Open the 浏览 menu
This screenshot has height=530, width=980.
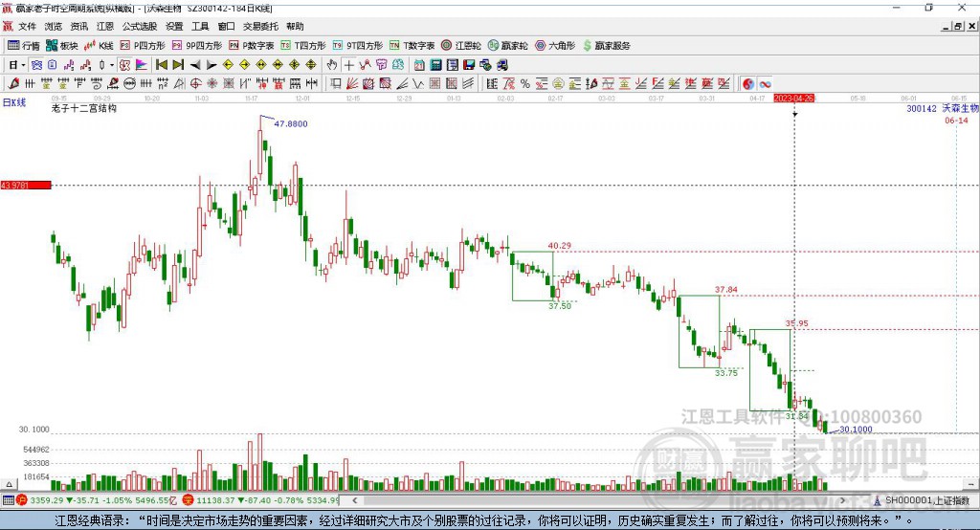point(54,26)
